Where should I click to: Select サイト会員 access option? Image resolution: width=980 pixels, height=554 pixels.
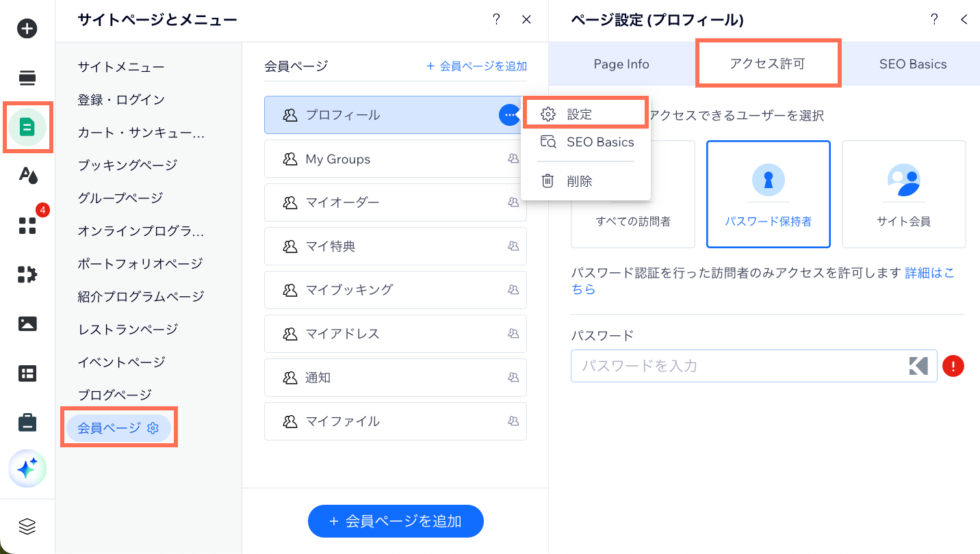coord(903,194)
